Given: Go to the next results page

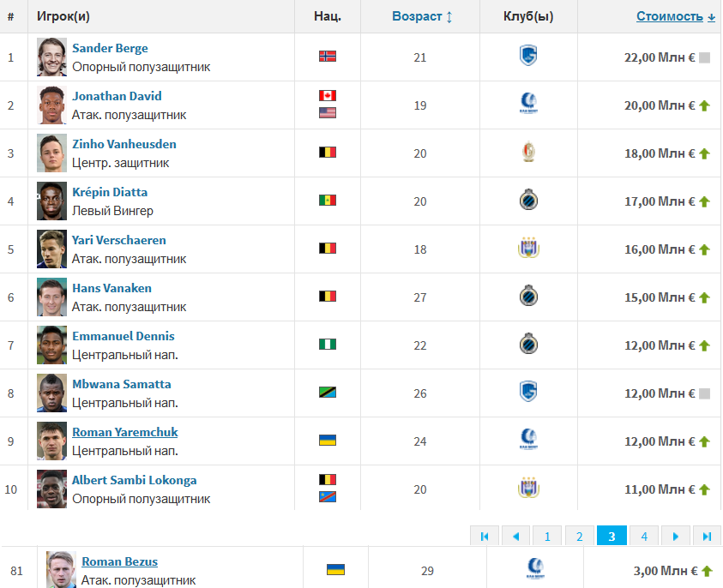Looking at the screenshot, I should (x=676, y=537).
